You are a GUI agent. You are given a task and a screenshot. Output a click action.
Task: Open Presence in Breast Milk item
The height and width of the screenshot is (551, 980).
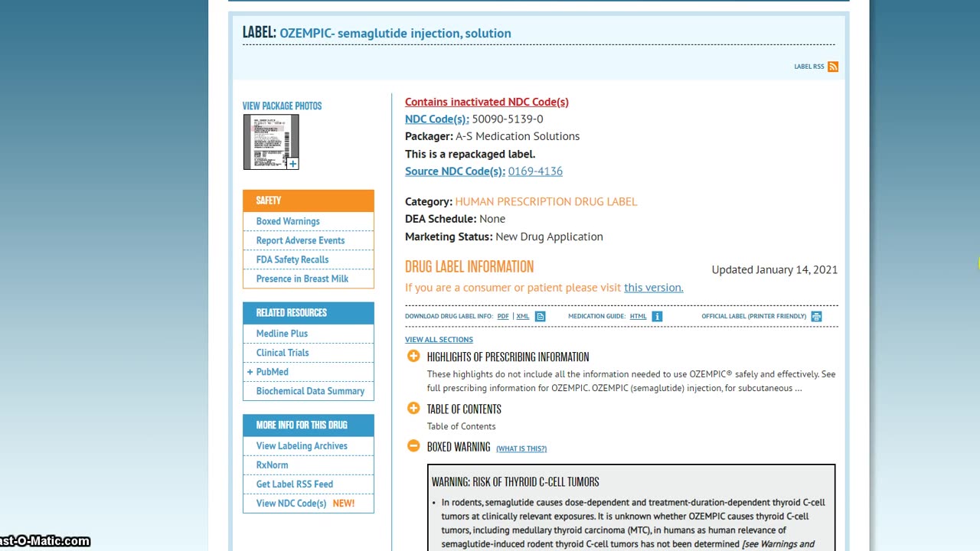click(302, 279)
